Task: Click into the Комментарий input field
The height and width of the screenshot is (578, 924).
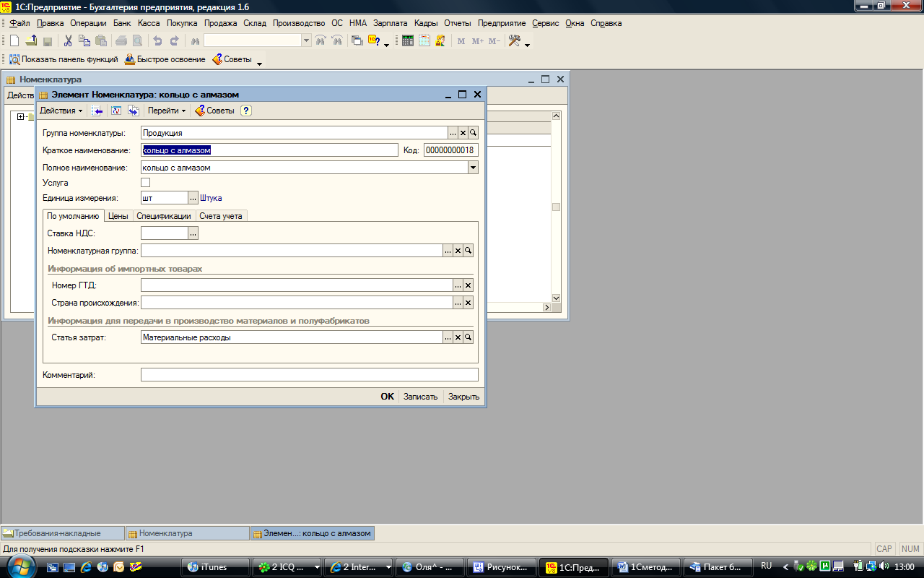Action: 310,375
